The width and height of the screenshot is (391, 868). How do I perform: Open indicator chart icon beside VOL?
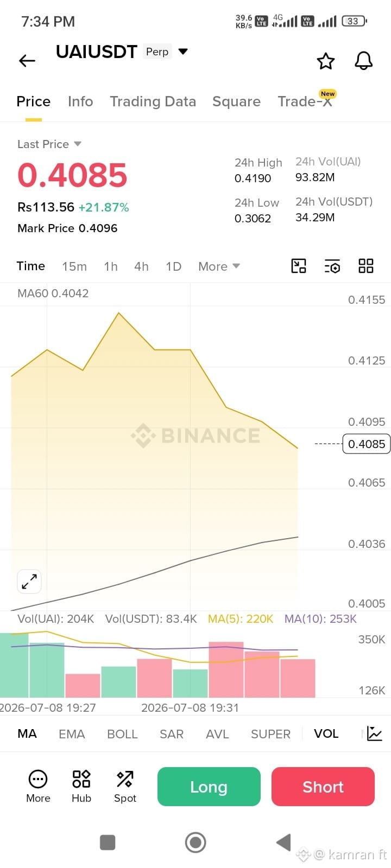tap(375, 733)
